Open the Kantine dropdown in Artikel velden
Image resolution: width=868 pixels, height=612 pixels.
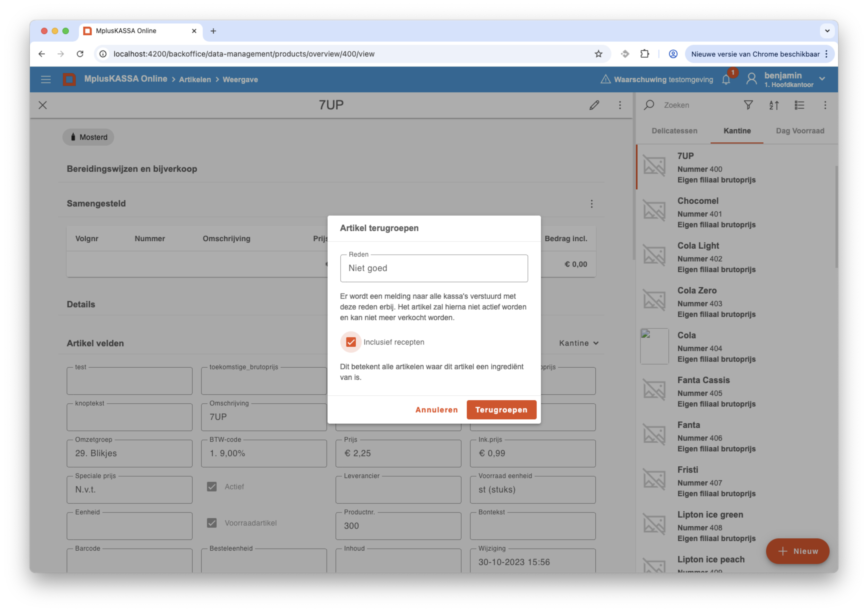pos(578,343)
